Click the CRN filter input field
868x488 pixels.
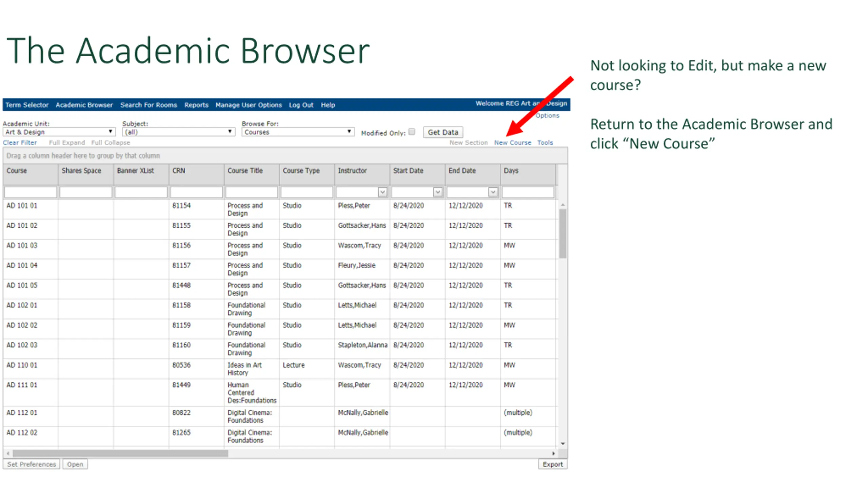(x=196, y=192)
